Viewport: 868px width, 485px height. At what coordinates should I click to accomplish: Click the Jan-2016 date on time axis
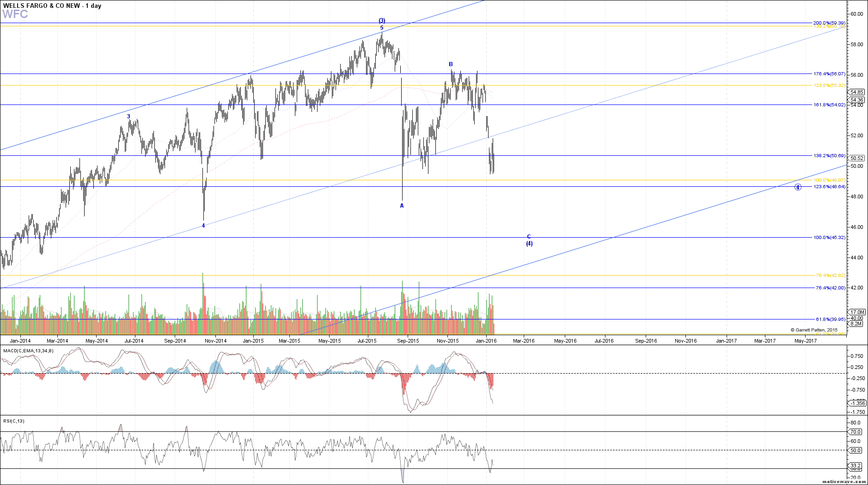486,341
